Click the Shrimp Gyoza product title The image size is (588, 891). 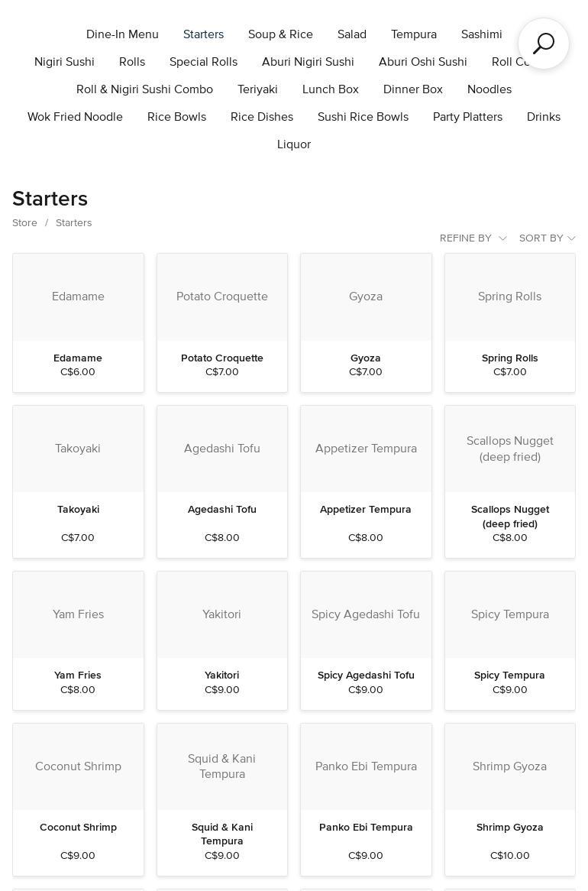click(509, 828)
